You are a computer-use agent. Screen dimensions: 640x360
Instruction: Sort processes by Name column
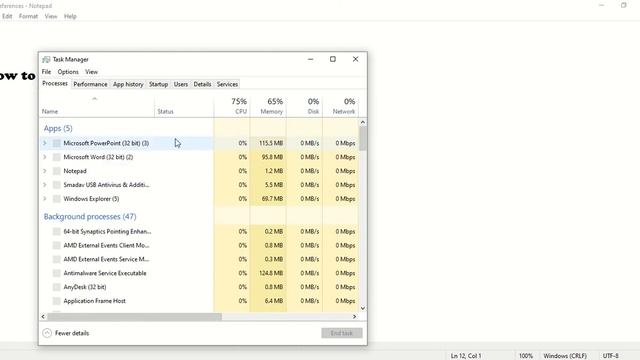click(x=97, y=106)
